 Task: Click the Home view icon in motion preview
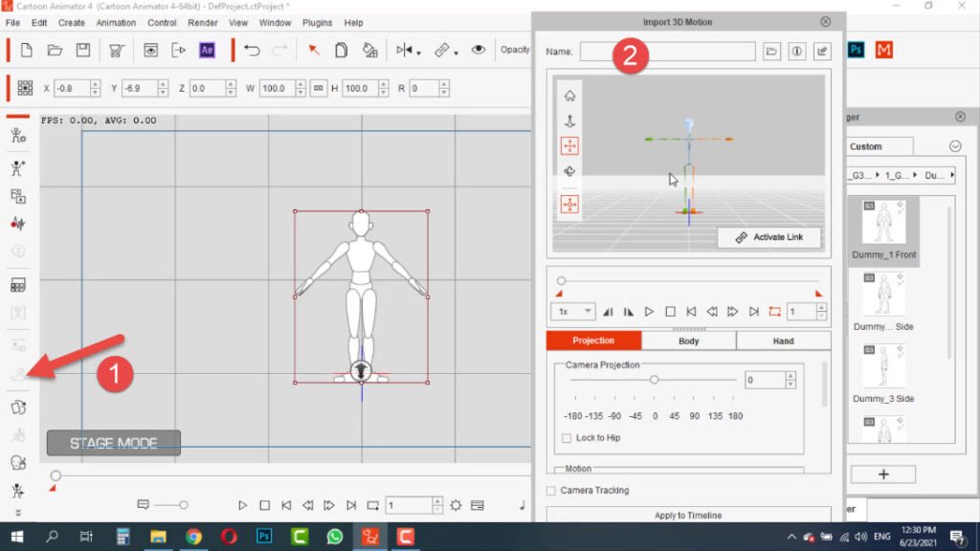569,96
